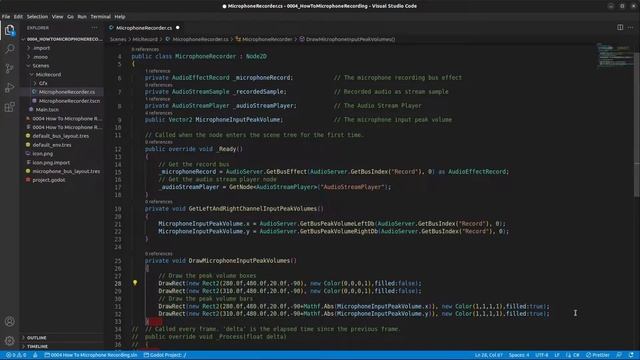This screenshot has height=360, width=640.
Task: Click the Prettier status item
Action: 598,355
